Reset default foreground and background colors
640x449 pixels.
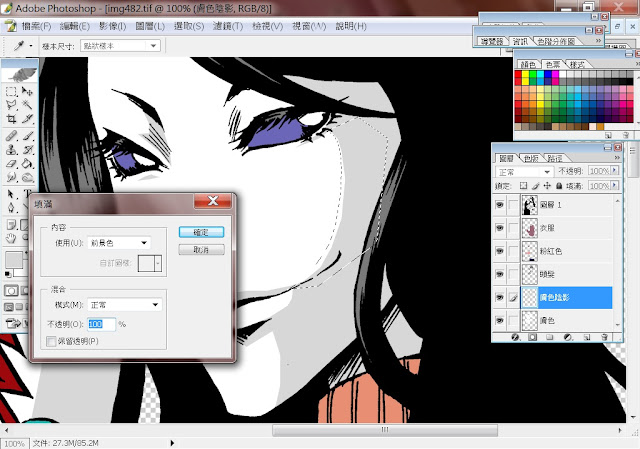(8, 274)
